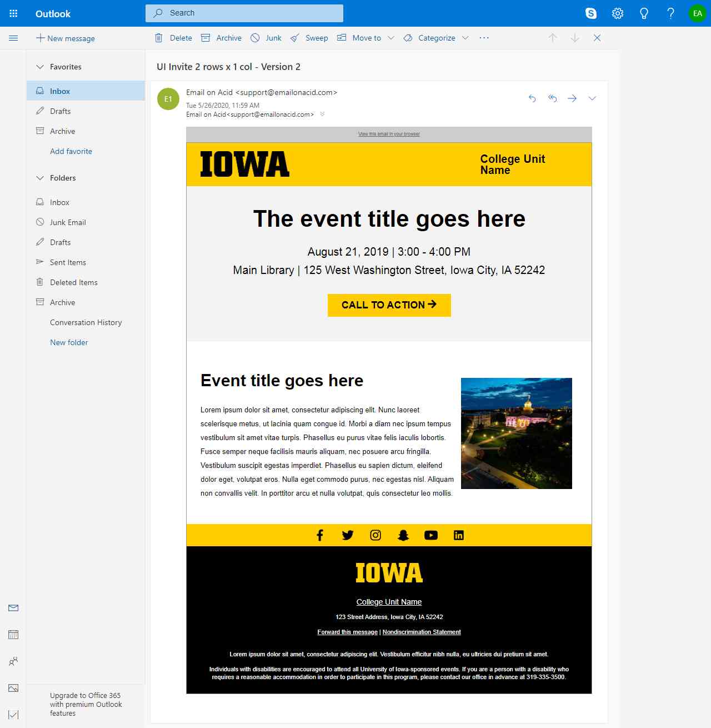Forward the email using arrow icon
Screen dimensions: 711x728
pos(572,98)
